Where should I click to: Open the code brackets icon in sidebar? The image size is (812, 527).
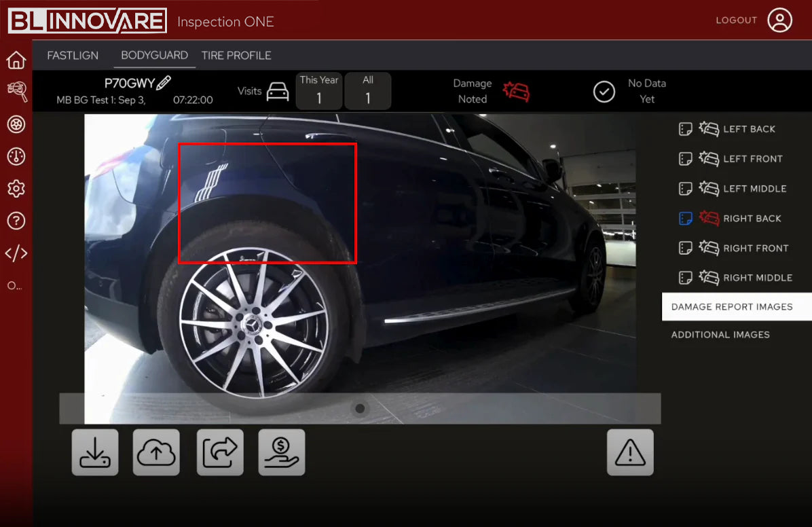coord(16,253)
